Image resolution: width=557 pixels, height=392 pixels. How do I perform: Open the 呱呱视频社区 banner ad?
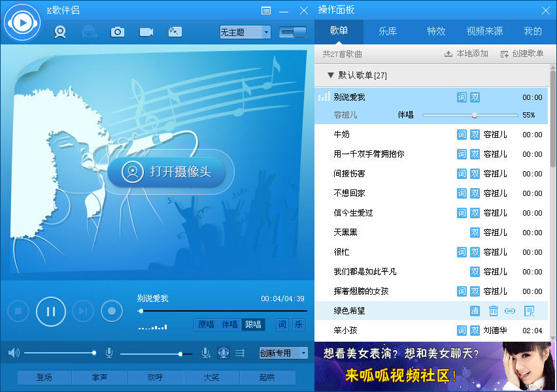coord(435,367)
